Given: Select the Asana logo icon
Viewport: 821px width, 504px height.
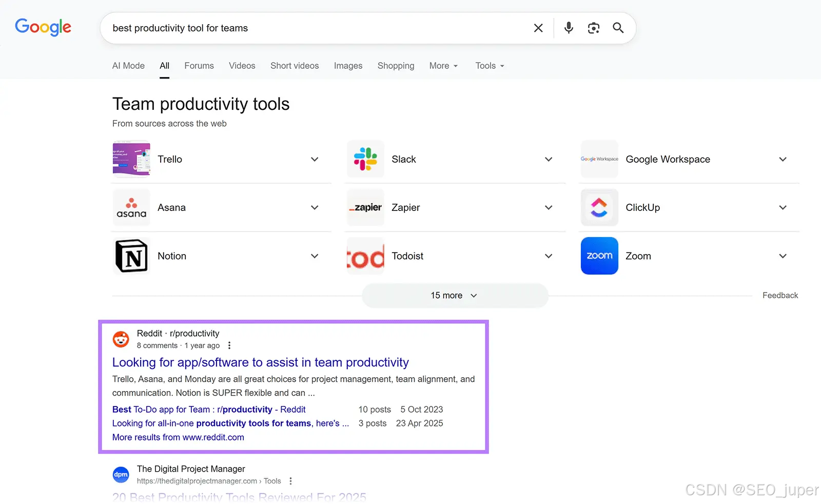Looking at the screenshot, I should 131,207.
